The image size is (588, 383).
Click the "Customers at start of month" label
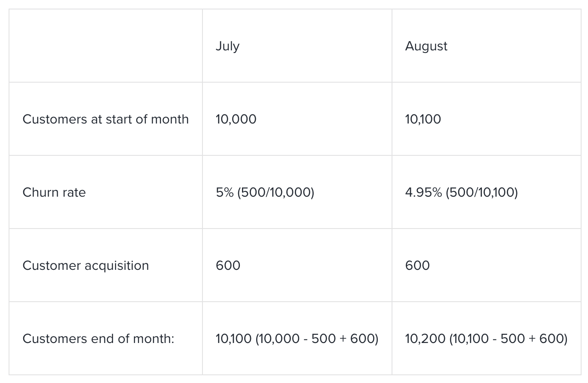105,119
